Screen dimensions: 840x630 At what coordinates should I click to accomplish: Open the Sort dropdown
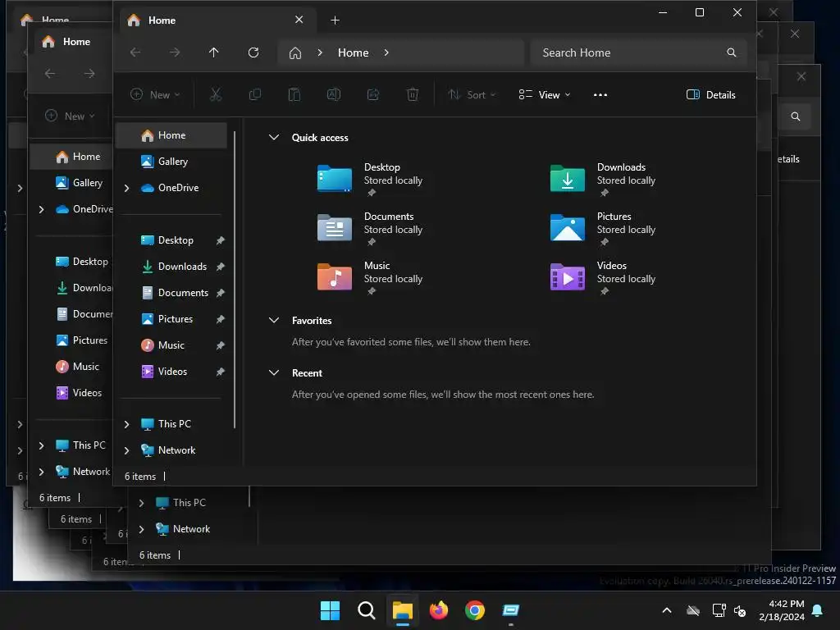click(x=472, y=95)
